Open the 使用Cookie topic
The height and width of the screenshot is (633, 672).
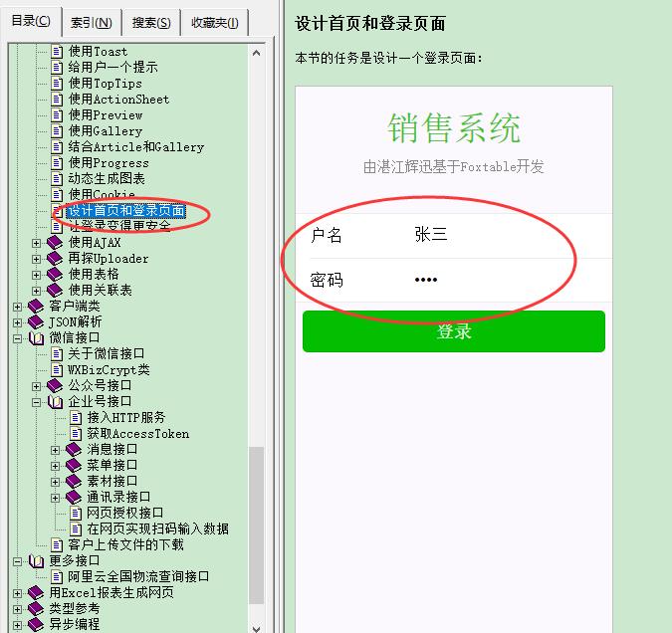(x=102, y=194)
